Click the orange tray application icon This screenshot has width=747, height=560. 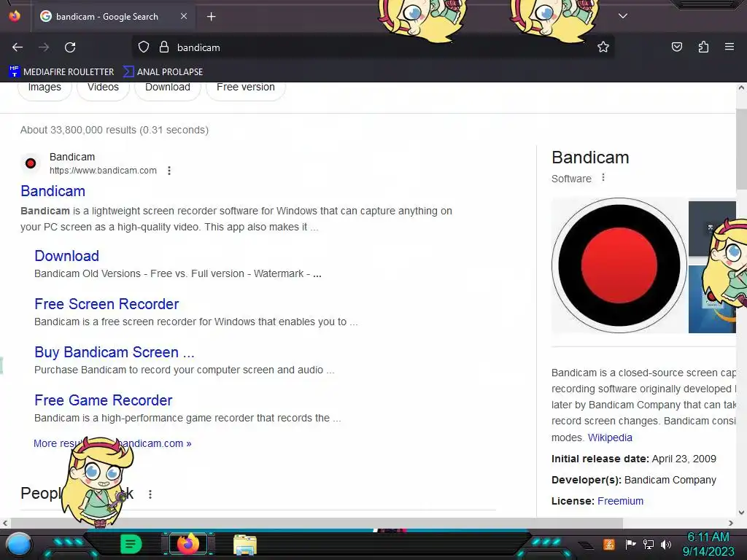tap(609, 544)
